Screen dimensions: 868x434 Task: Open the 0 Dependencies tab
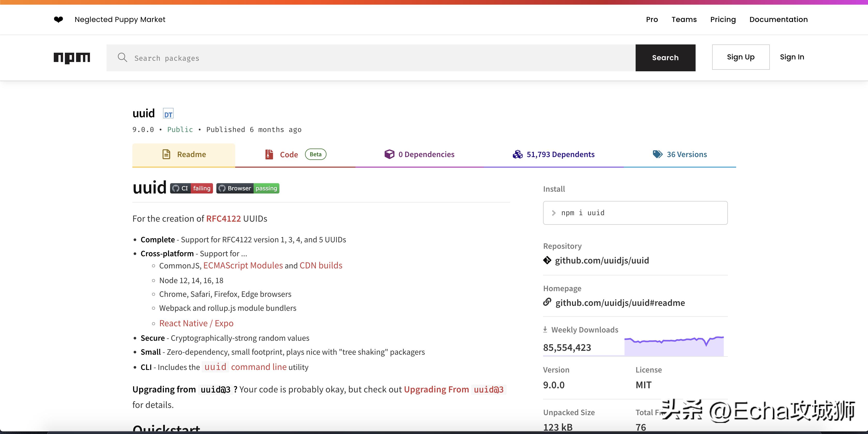(x=420, y=154)
